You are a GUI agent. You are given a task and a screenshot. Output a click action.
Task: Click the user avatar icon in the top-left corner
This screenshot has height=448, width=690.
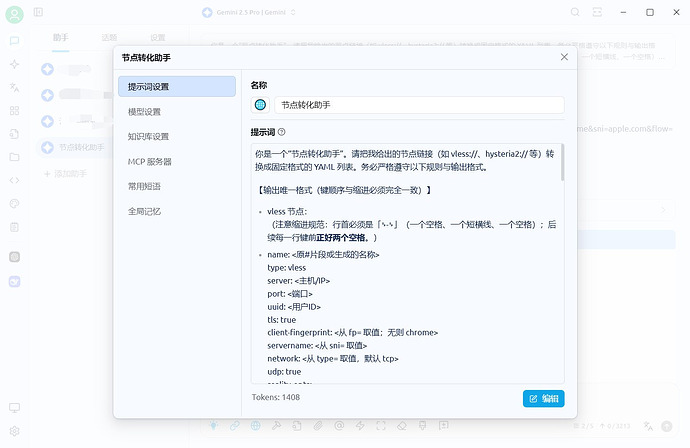point(15,15)
